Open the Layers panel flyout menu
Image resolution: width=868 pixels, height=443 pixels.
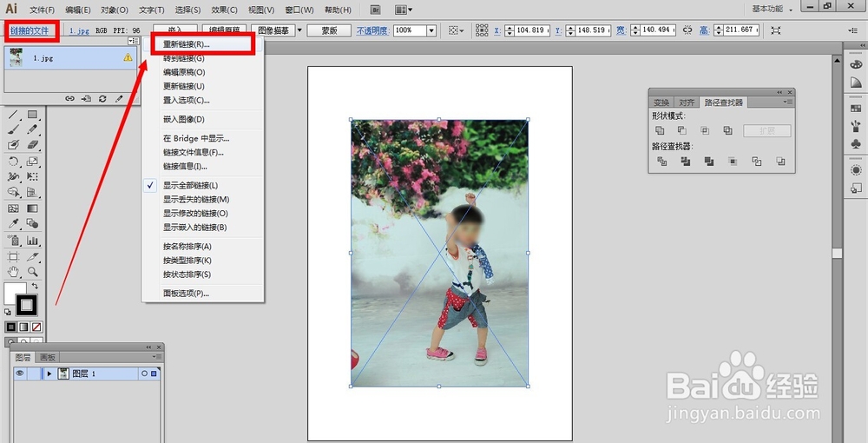[x=157, y=357]
